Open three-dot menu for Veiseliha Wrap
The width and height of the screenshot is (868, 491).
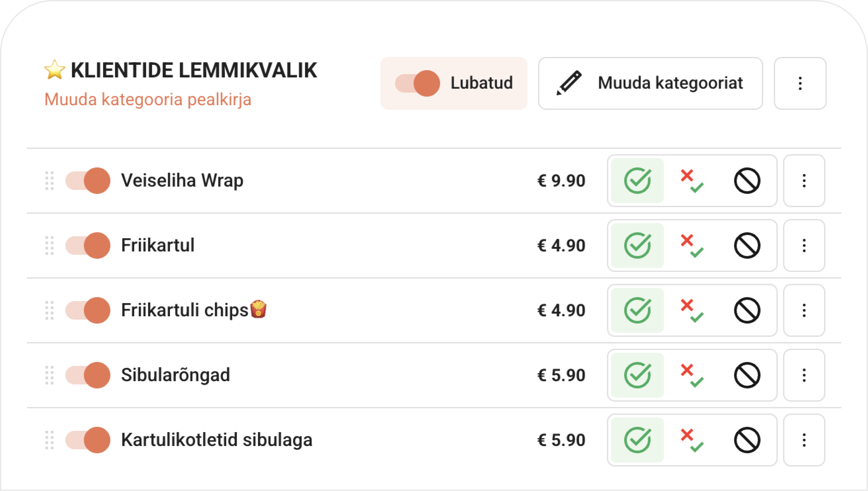coord(804,181)
